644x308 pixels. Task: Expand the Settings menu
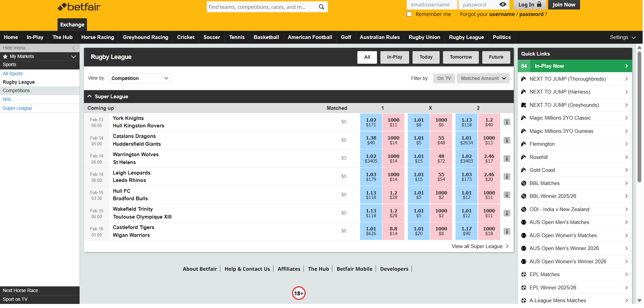coord(623,37)
